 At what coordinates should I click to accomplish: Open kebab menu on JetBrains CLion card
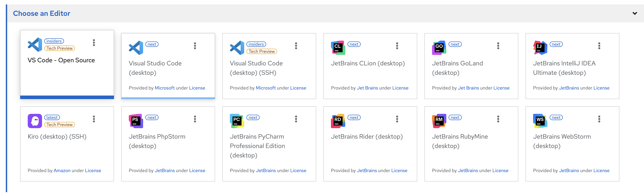pos(397,46)
